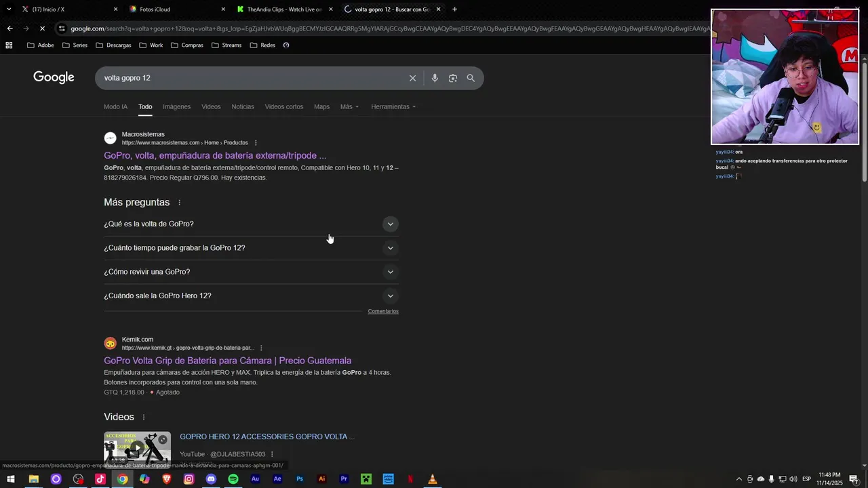
Task: Open 'GoPro Volta Grip de Batería' Kemik result
Action: tap(227, 361)
